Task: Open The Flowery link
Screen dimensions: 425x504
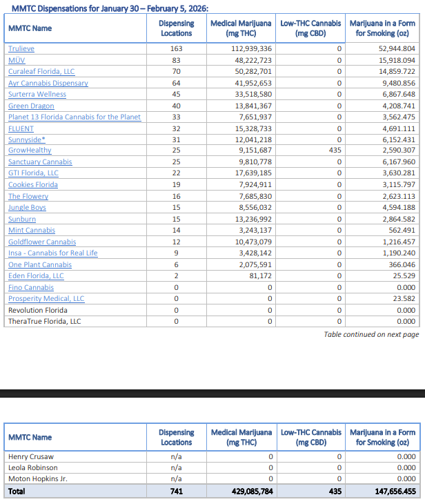Action: point(28,196)
